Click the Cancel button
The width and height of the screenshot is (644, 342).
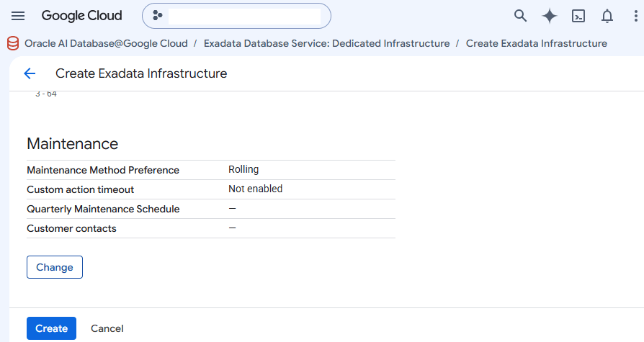click(x=107, y=328)
